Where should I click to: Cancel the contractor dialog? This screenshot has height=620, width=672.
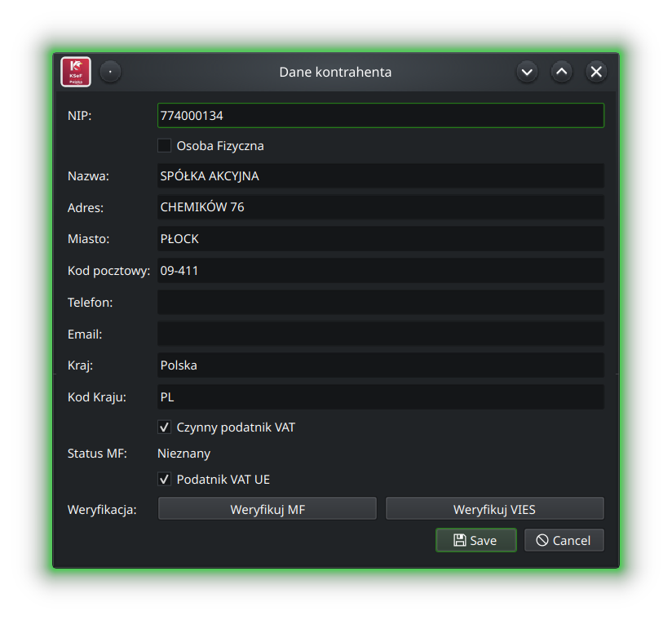tap(564, 540)
